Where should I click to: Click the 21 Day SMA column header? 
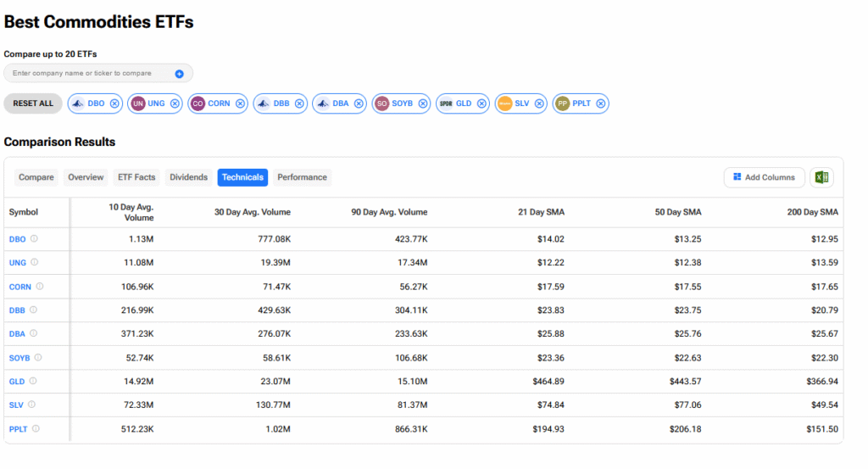[x=541, y=212]
